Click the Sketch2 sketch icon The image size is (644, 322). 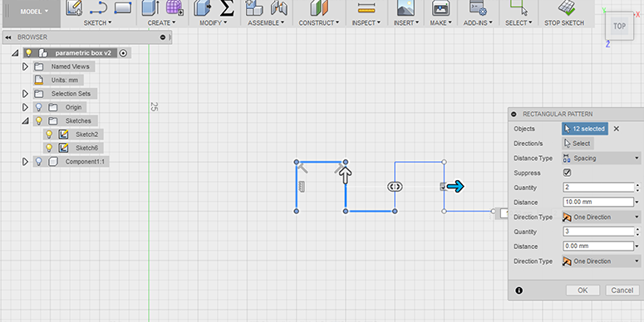63,134
